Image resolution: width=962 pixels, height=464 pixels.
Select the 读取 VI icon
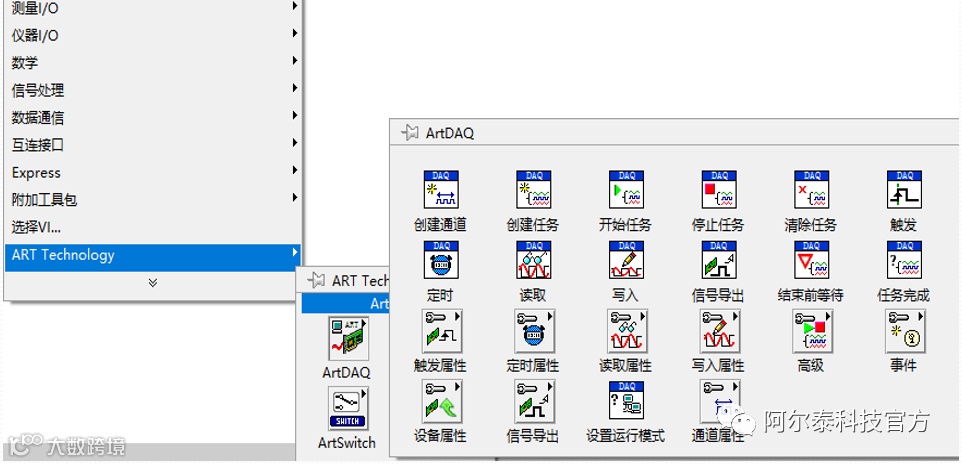(534, 260)
